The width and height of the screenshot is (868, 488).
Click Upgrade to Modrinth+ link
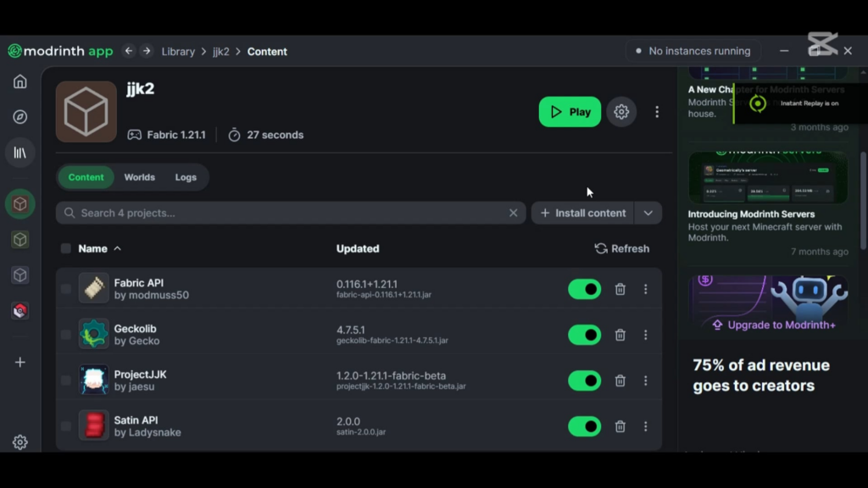tap(775, 325)
